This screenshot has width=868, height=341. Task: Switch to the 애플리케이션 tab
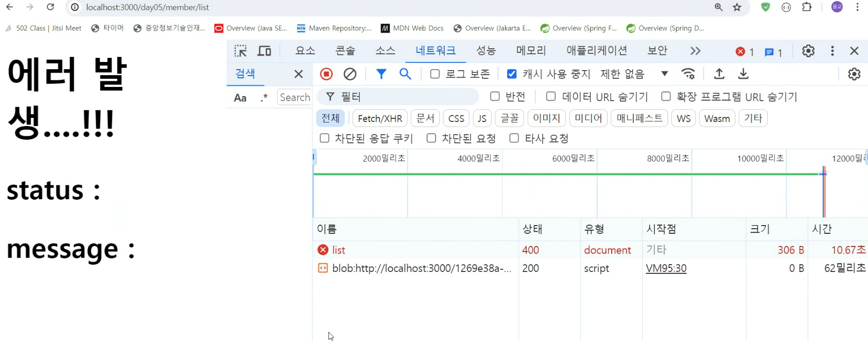(597, 50)
